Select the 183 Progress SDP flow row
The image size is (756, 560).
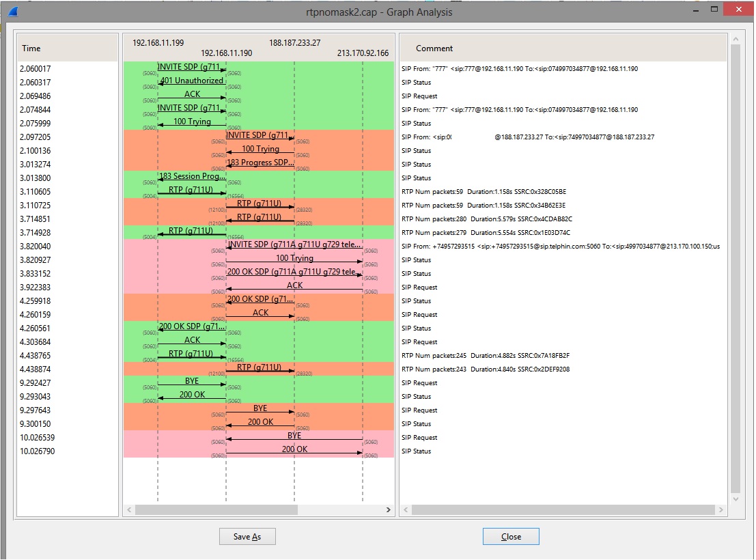[x=260, y=165]
